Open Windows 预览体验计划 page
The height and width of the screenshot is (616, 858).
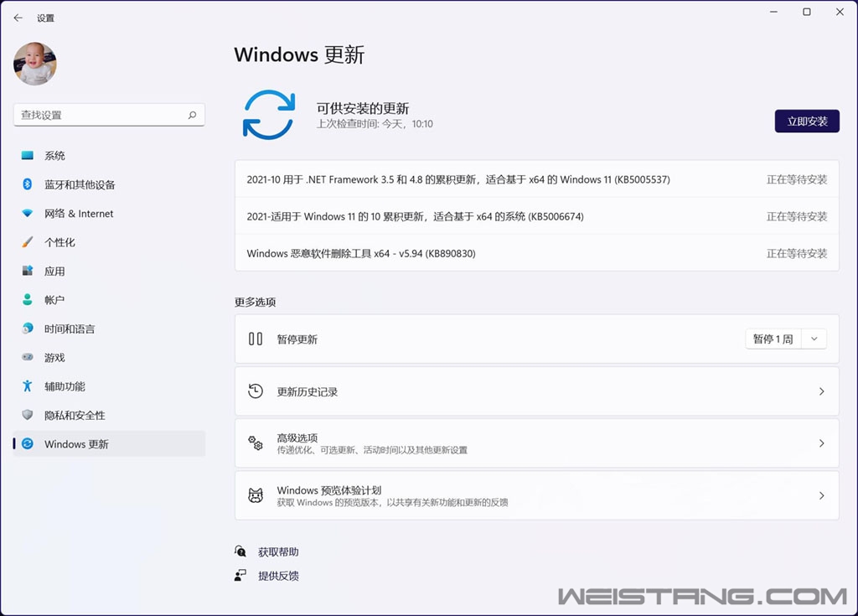(x=537, y=495)
